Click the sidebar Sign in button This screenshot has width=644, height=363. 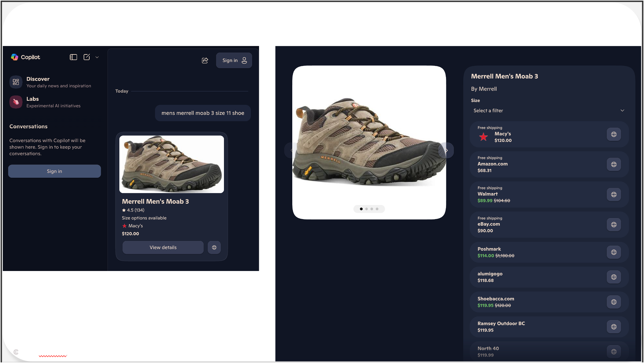55,171
